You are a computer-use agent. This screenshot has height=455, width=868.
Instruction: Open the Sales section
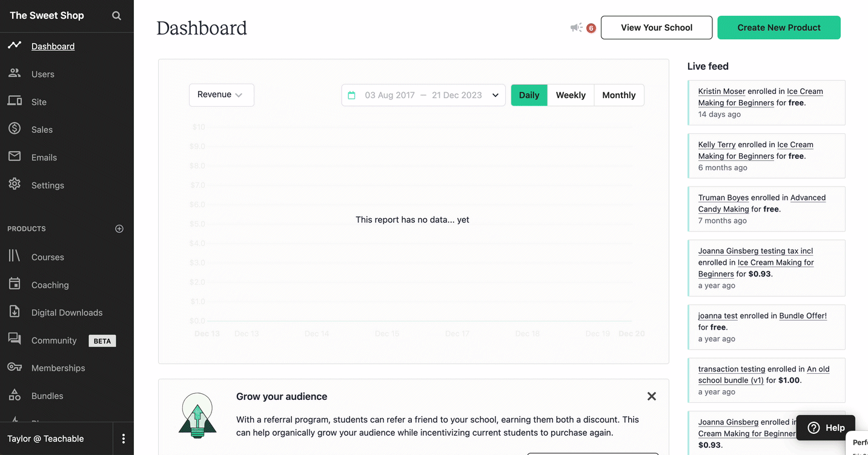coord(42,130)
